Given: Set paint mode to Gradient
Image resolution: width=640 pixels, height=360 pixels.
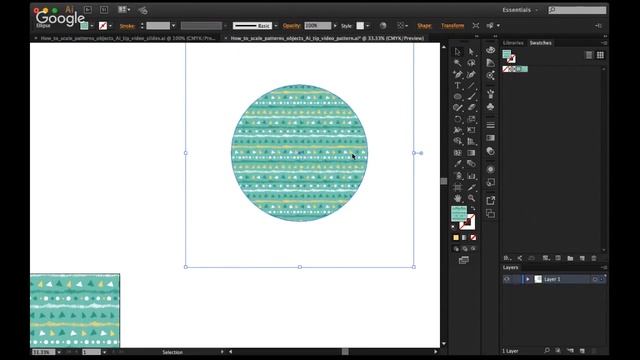Looking at the screenshot, I should click(464, 237).
